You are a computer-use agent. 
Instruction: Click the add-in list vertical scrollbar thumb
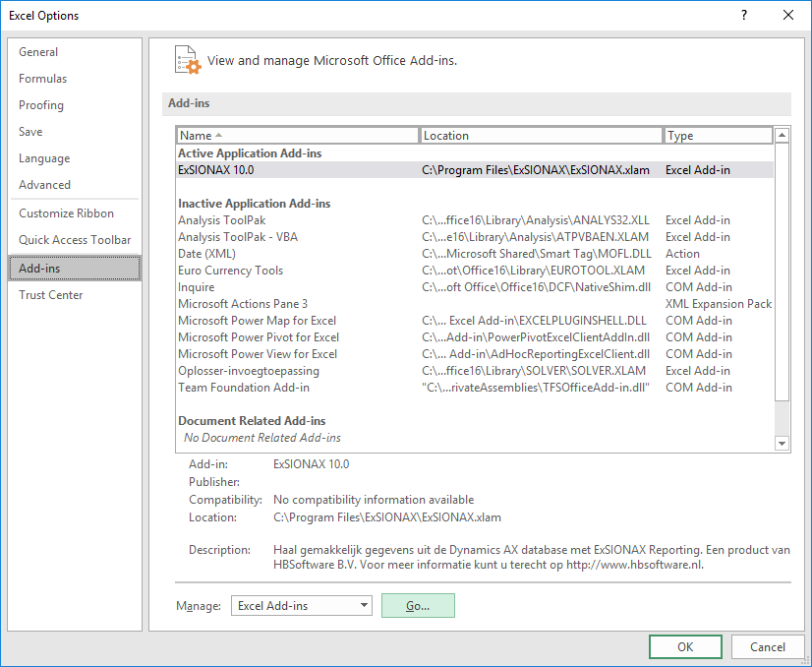click(782, 272)
